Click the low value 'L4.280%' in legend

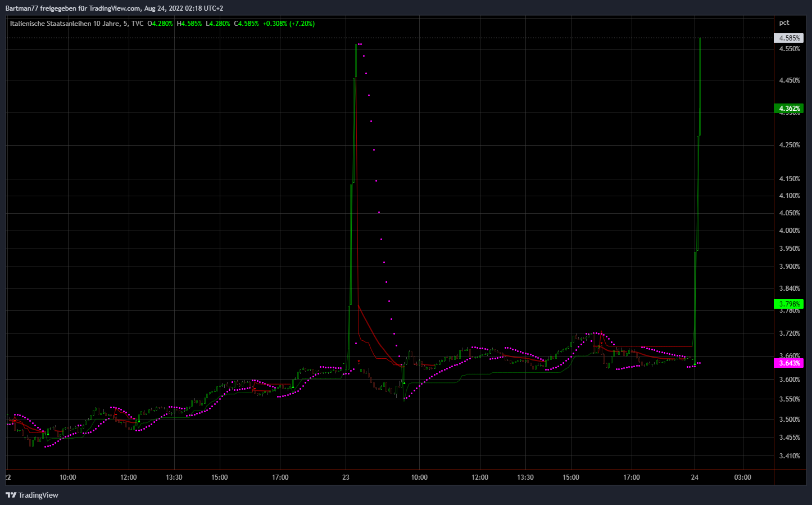coord(218,24)
